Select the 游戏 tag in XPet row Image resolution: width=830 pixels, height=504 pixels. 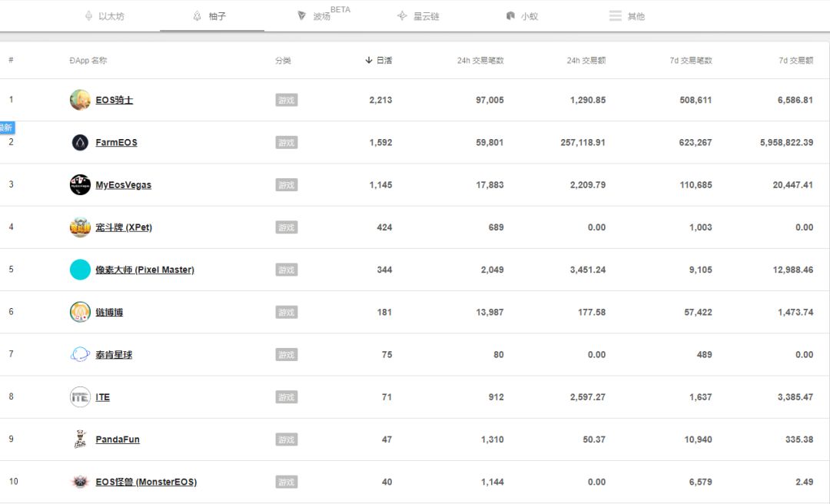[287, 227]
